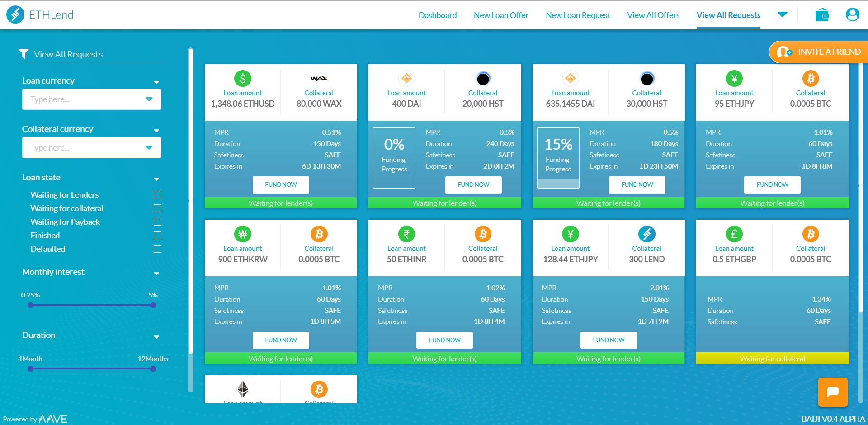This screenshot has height=425, width=868.
Task: Go to the Dashboard tab
Action: [x=438, y=15]
